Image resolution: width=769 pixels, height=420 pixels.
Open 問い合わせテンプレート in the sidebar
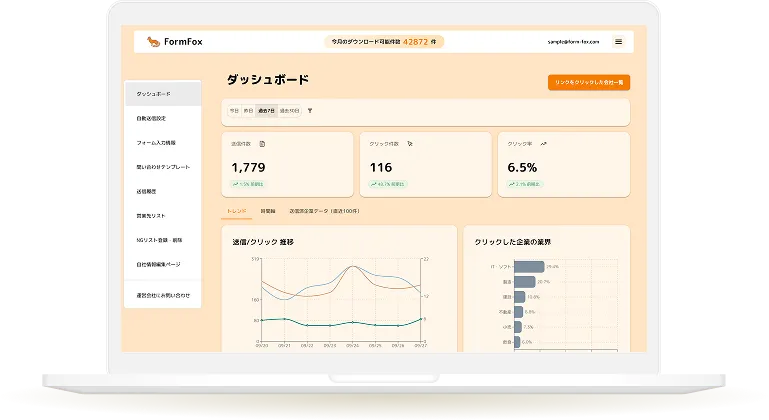point(163,167)
